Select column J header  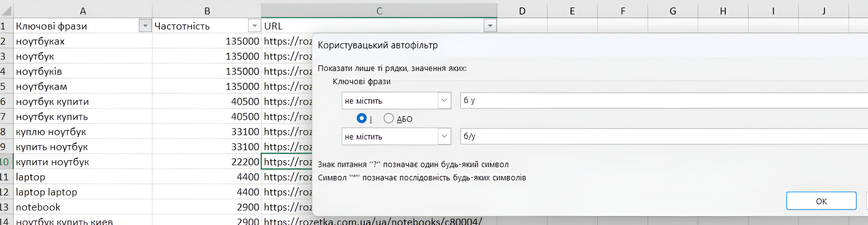click(823, 11)
